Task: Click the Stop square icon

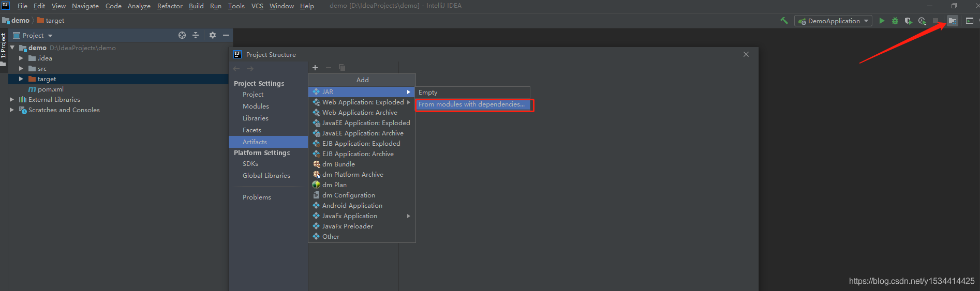Action: pos(936,21)
